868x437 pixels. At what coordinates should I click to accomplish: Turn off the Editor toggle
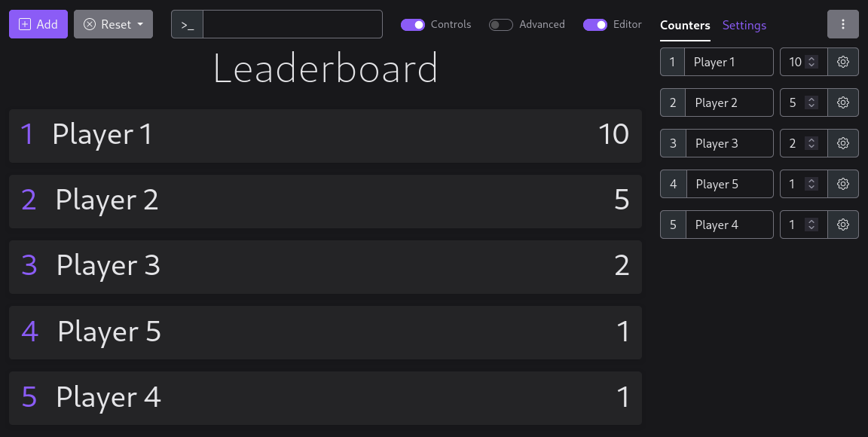pyautogui.click(x=595, y=25)
